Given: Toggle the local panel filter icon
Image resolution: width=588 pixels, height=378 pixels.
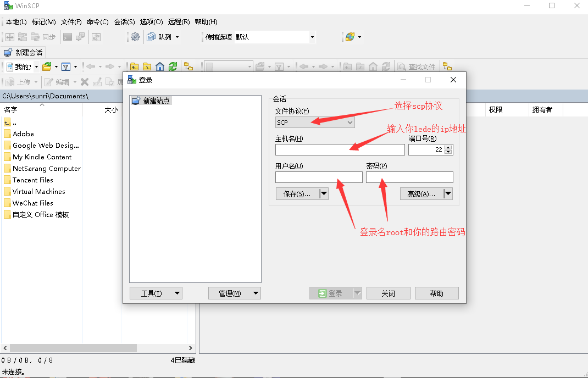Looking at the screenshot, I should 65,66.
